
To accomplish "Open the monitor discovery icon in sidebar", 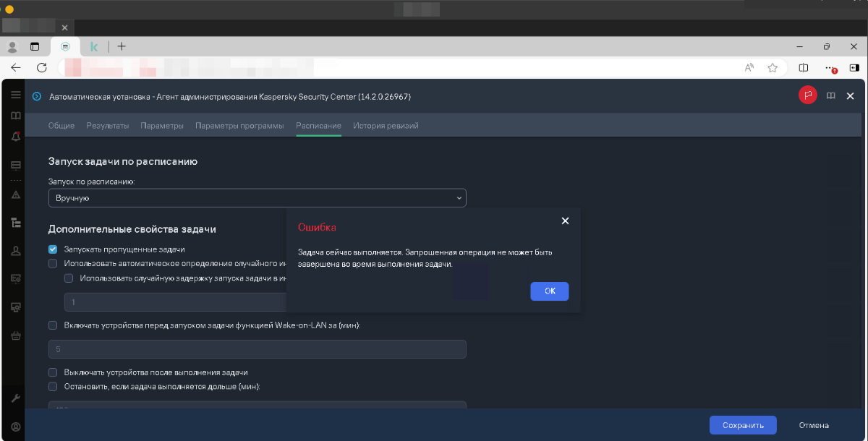I will 15,307.
